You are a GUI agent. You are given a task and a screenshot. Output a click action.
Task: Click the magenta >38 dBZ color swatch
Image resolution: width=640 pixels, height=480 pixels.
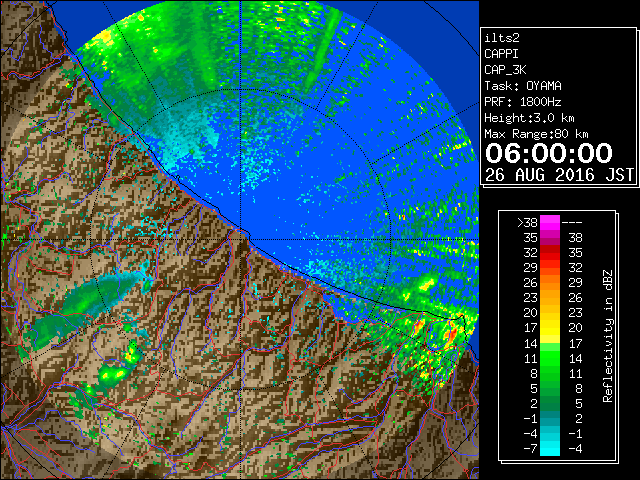[550, 222]
